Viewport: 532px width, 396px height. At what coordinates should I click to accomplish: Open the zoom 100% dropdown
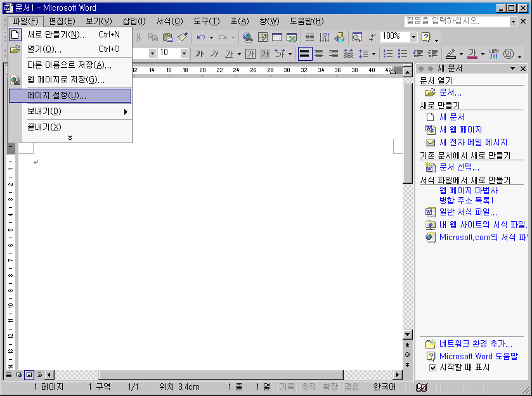(413, 37)
